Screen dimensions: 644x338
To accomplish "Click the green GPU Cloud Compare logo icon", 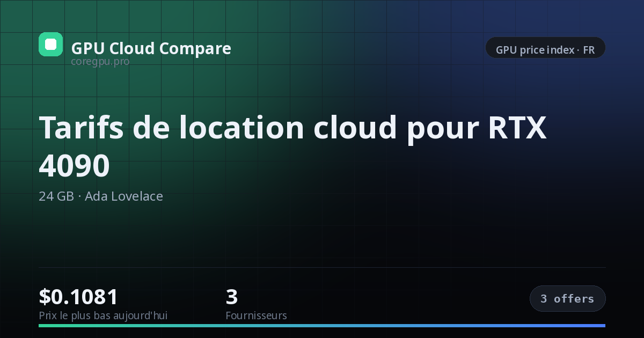I will [x=51, y=44].
